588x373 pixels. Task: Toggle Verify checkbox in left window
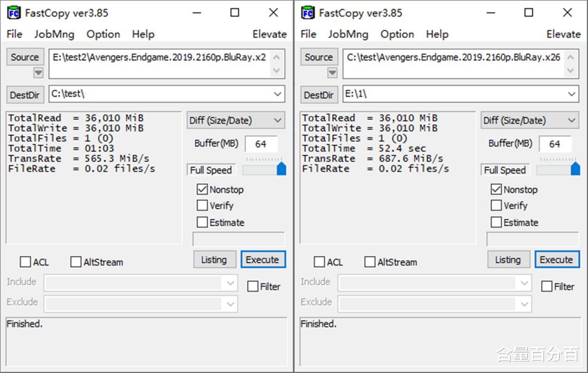pos(202,205)
